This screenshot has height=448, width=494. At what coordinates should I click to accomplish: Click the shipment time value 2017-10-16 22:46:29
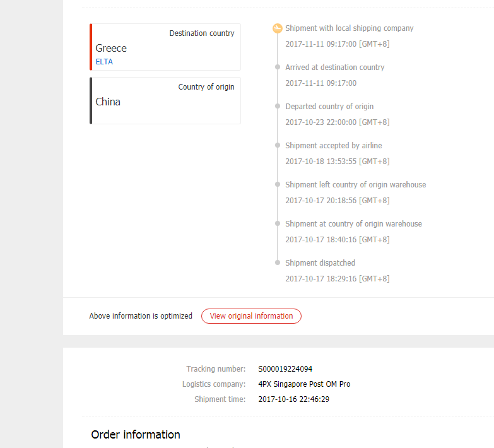pos(293,399)
